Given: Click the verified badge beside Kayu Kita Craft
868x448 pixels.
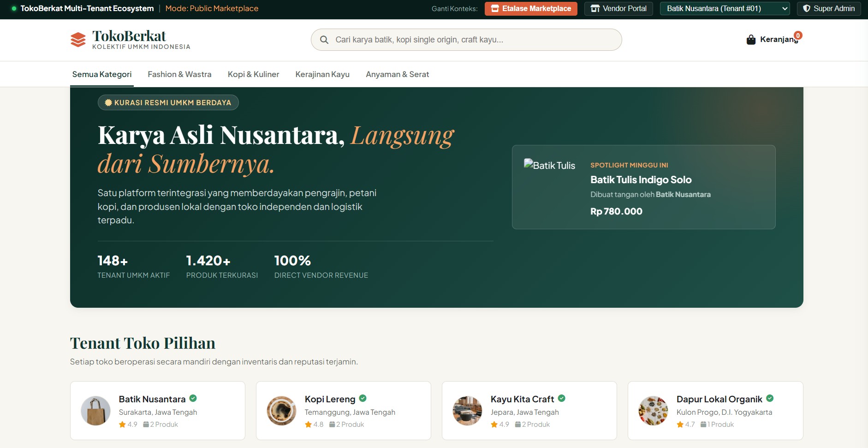Looking at the screenshot, I should click(562, 398).
